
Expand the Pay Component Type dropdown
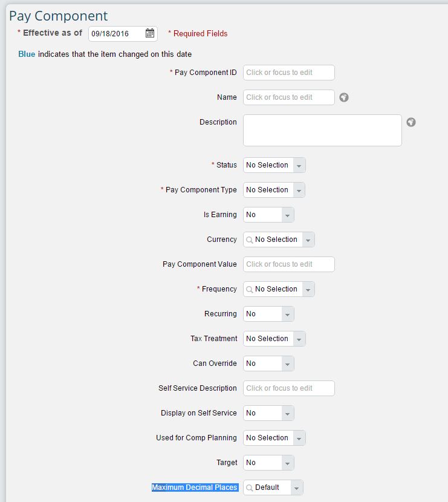299,190
